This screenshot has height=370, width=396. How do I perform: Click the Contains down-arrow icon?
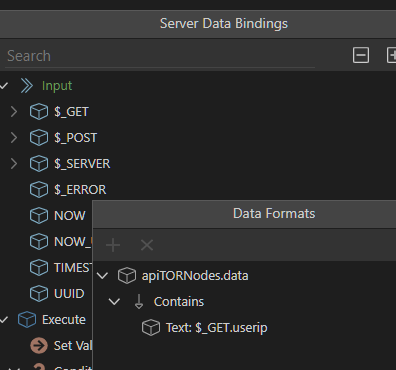click(x=139, y=302)
